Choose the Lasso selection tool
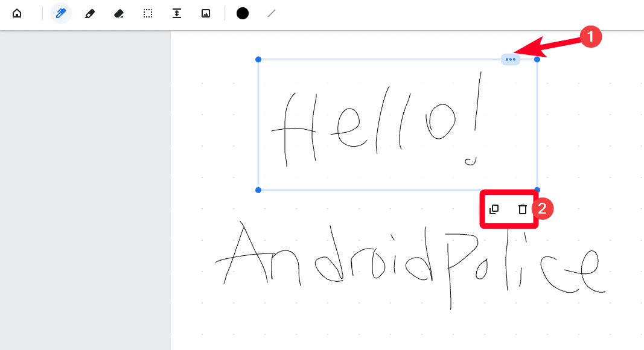 tap(147, 13)
